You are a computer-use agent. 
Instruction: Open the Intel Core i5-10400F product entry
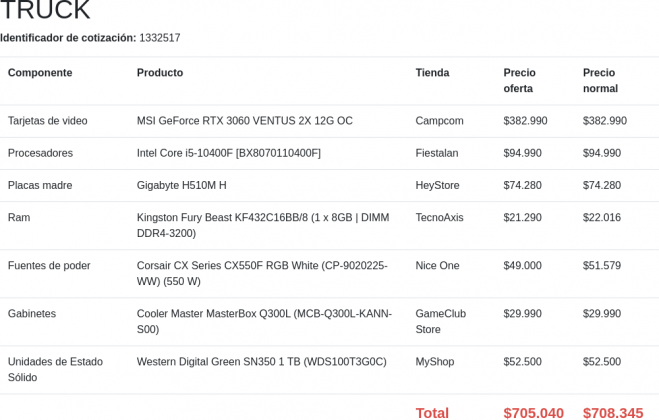click(228, 153)
